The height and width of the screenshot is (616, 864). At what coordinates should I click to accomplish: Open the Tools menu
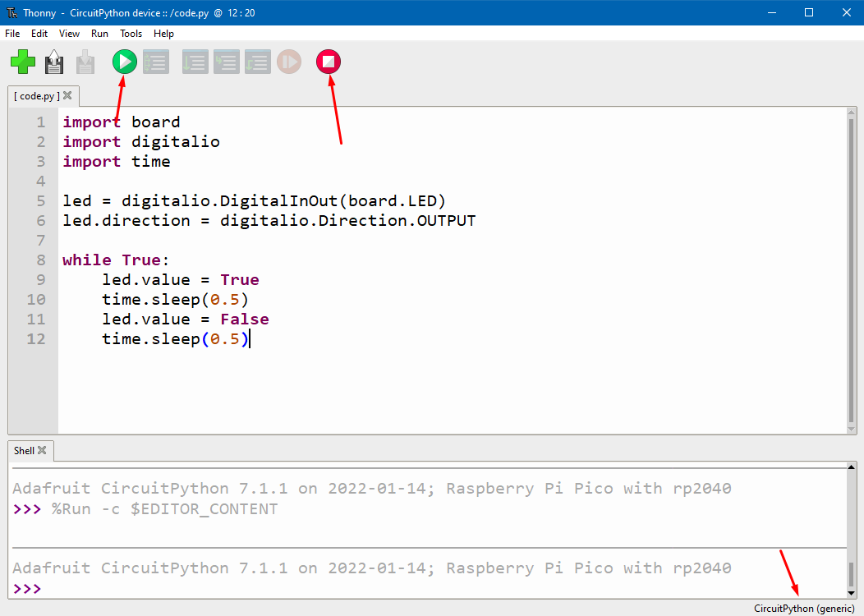pos(131,33)
